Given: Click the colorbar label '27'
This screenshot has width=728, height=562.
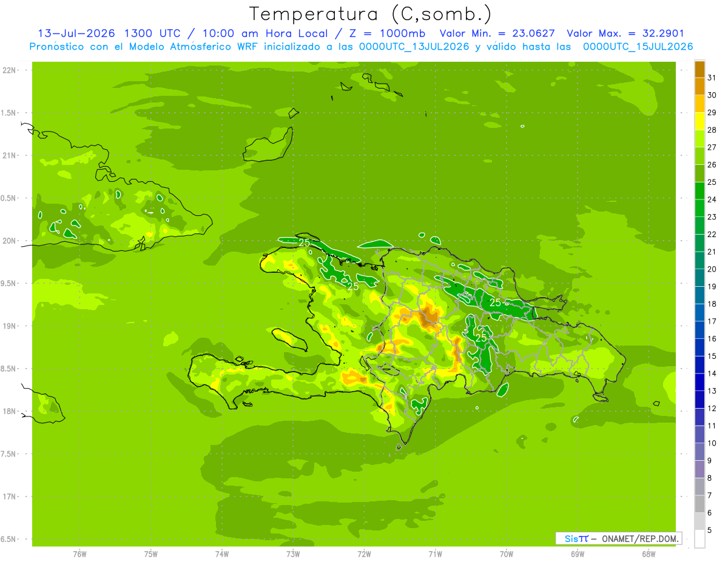Looking at the screenshot, I should [x=712, y=147].
